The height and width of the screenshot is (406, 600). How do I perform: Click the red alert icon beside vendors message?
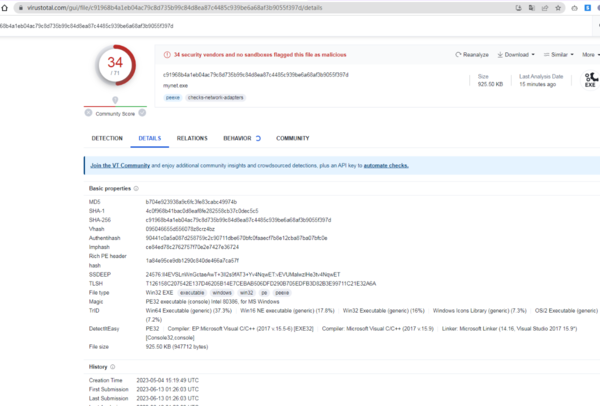pos(167,55)
